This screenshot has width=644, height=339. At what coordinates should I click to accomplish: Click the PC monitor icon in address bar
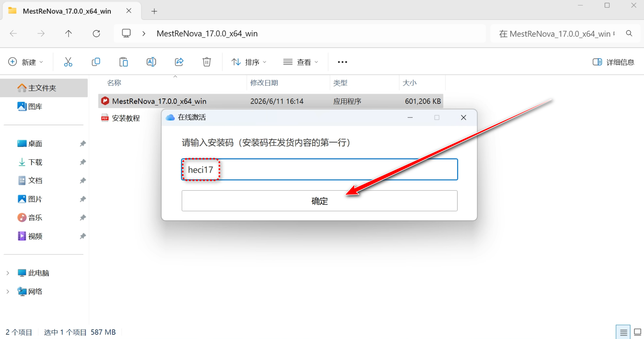coord(126,34)
